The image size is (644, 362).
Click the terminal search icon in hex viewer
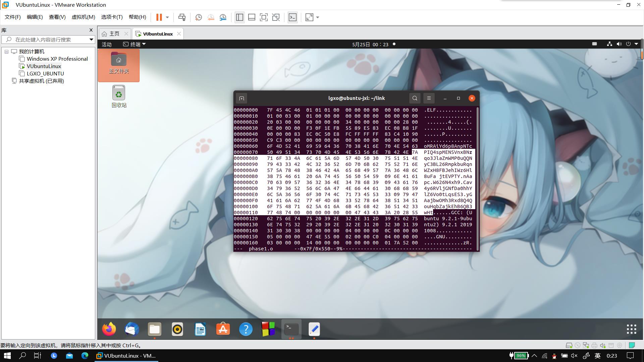pos(415,98)
